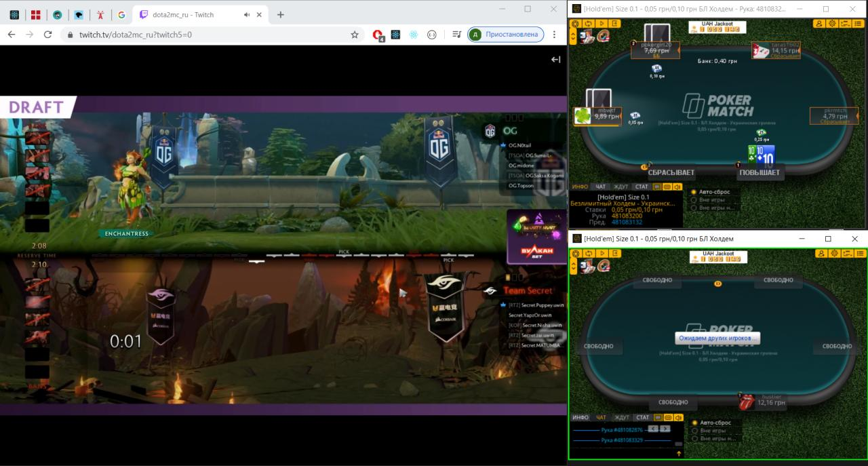The image size is (868, 466).
Task: Open the СТАТ tab in top table
Action: pos(642,187)
